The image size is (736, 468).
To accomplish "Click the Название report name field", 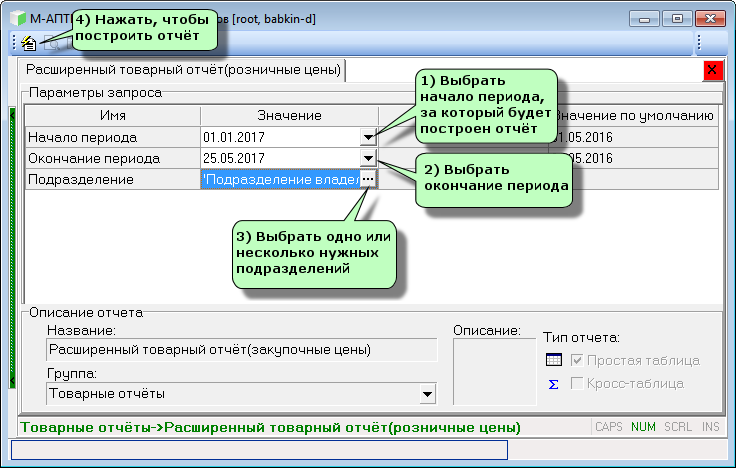I will point(242,350).
